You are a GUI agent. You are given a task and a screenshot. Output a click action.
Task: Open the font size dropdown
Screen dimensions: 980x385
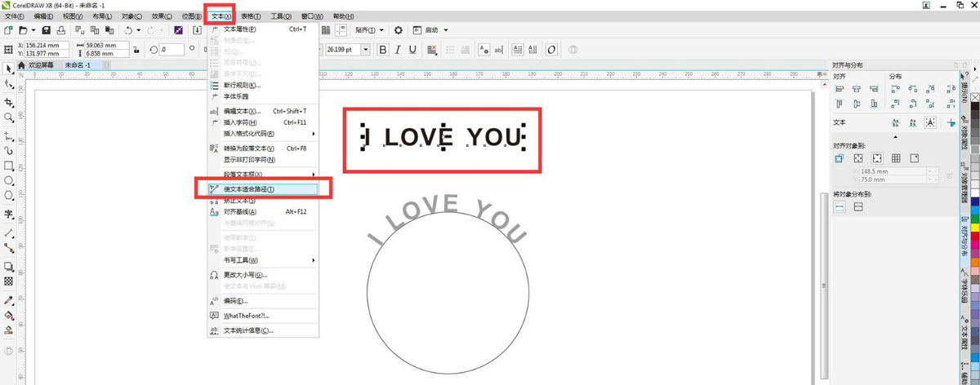coord(365,50)
